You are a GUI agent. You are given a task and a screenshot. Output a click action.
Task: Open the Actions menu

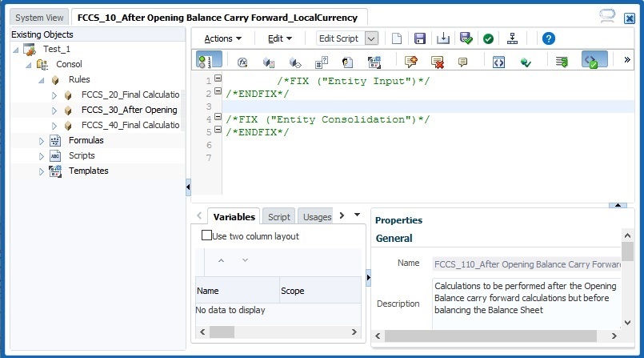point(223,38)
